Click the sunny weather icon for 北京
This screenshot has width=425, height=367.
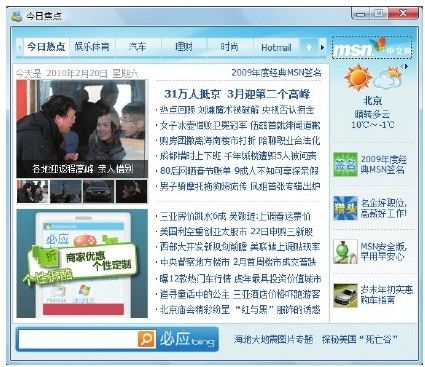coord(359,78)
